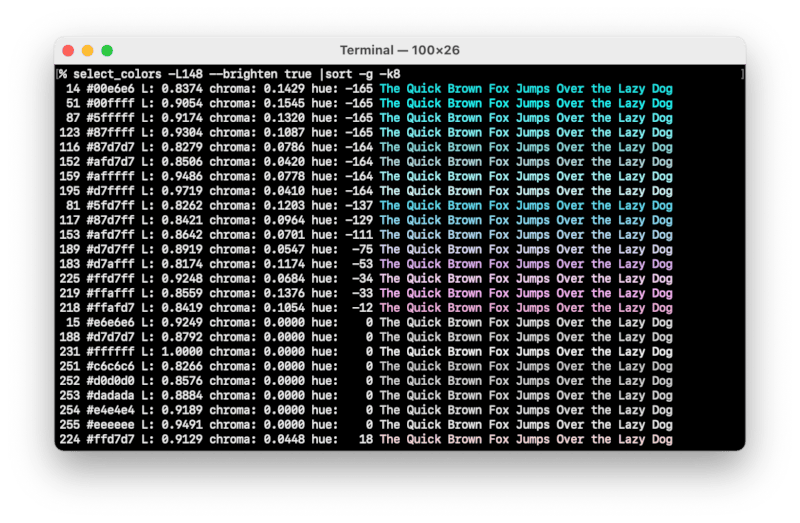Click the cyan sample text for #00ffff
Viewport: 800px width, 523px height.
pyautogui.click(x=526, y=103)
